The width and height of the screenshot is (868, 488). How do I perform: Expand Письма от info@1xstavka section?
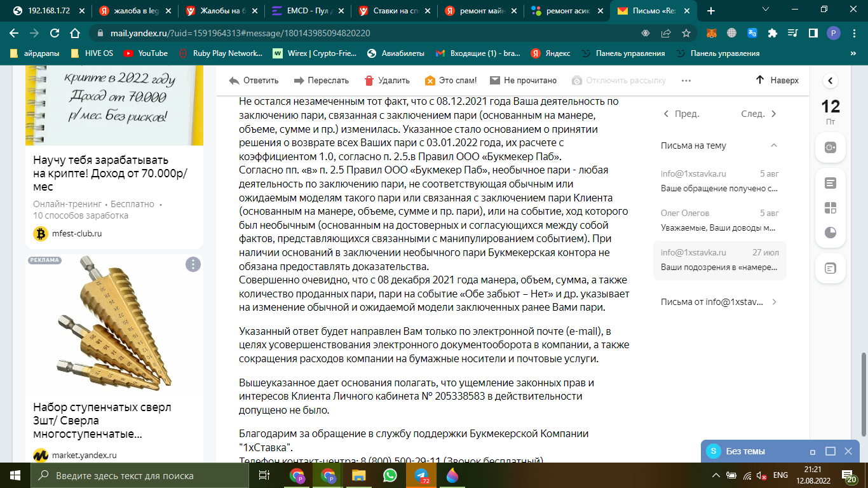[x=773, y=302]
